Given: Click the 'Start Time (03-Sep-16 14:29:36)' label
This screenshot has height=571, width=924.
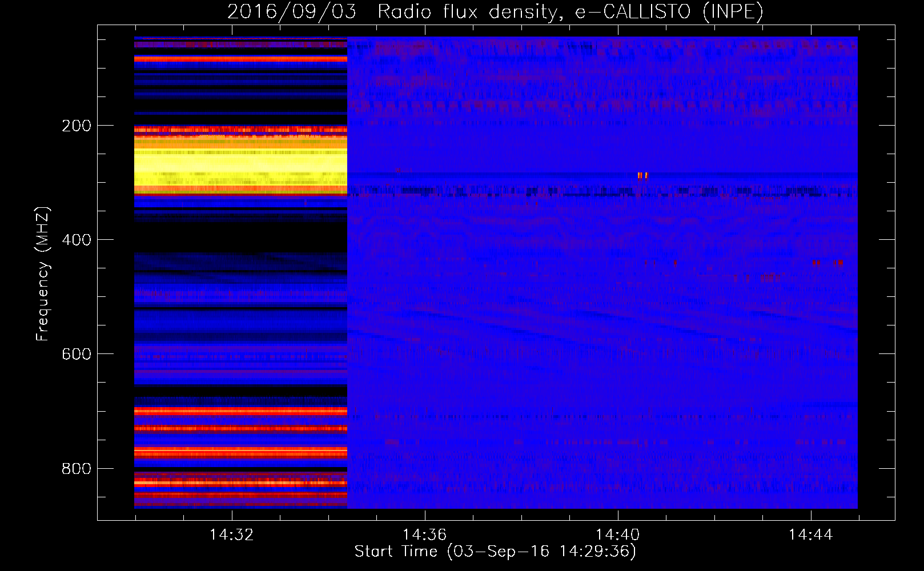Looking at the screenshot, I should click(495, 552).
